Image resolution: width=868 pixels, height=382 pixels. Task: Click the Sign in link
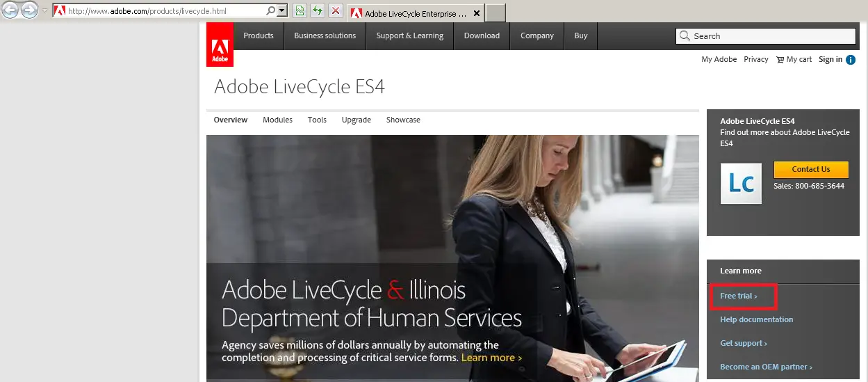830,59
